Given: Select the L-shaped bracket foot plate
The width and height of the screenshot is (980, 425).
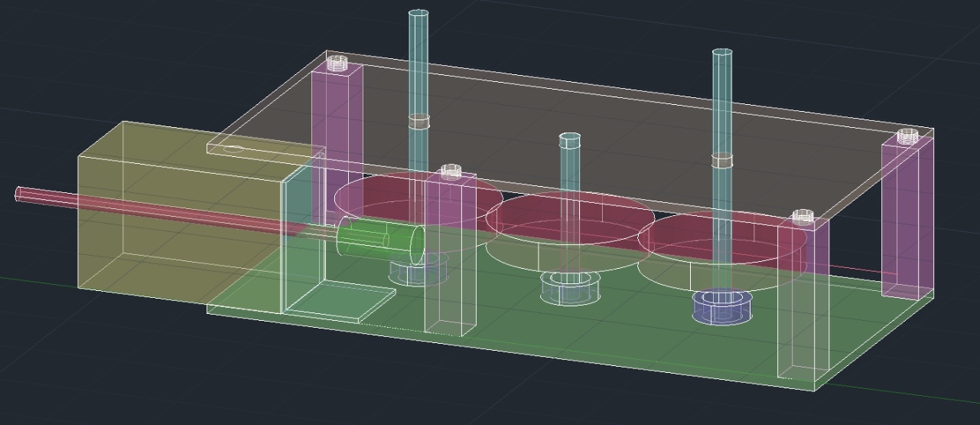Looking at the screenshot, I should 337,301.
